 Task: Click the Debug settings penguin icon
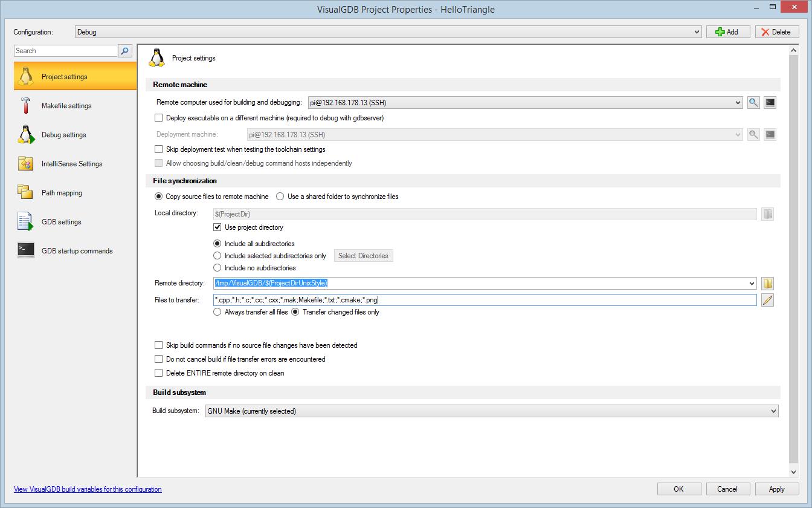pyautogui.click(x=25, y=134)
